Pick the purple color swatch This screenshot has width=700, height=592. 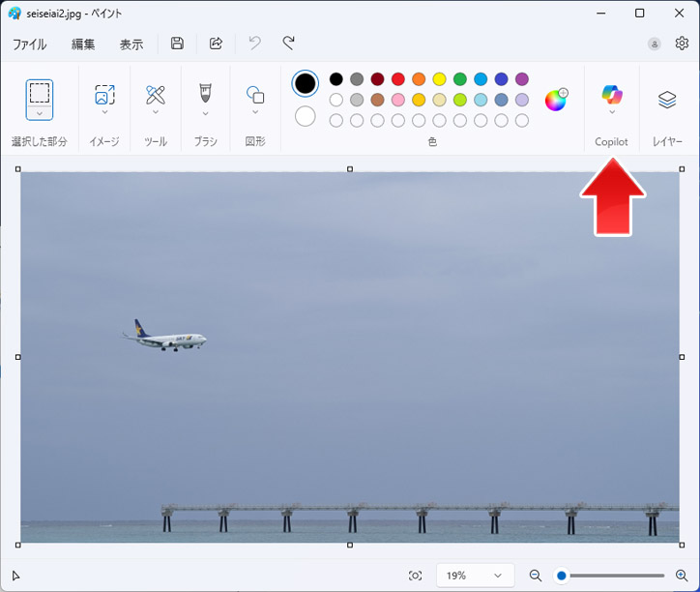pos(522,79)
